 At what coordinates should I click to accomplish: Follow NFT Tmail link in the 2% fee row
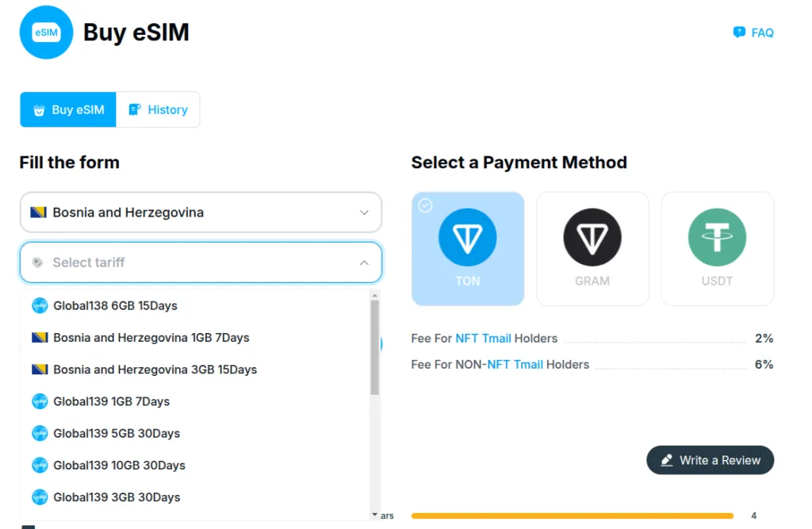point(483,339)
